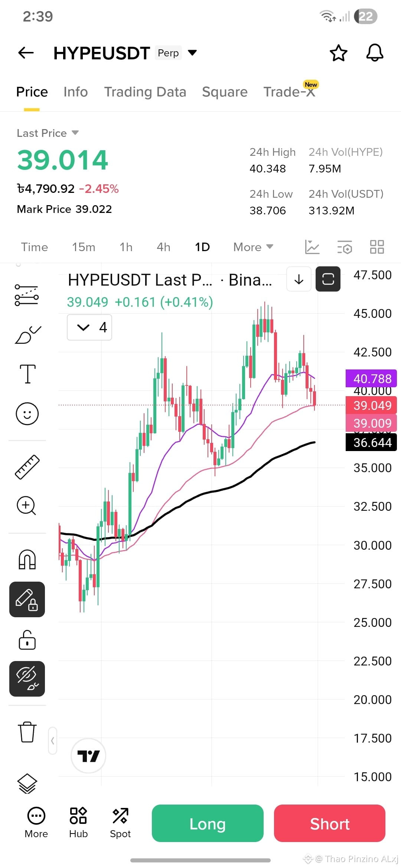
Task: Open the Hub shortcut
Action: [78, 823]
